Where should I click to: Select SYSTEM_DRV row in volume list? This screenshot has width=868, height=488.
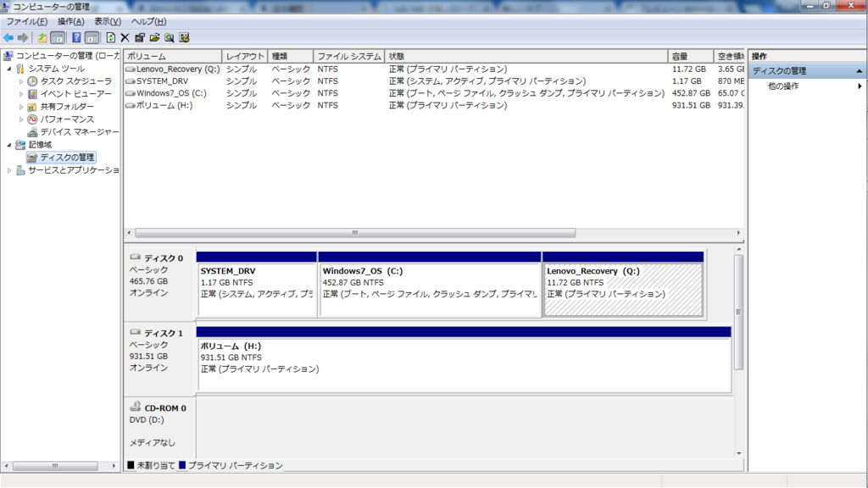tap(435, 81)
